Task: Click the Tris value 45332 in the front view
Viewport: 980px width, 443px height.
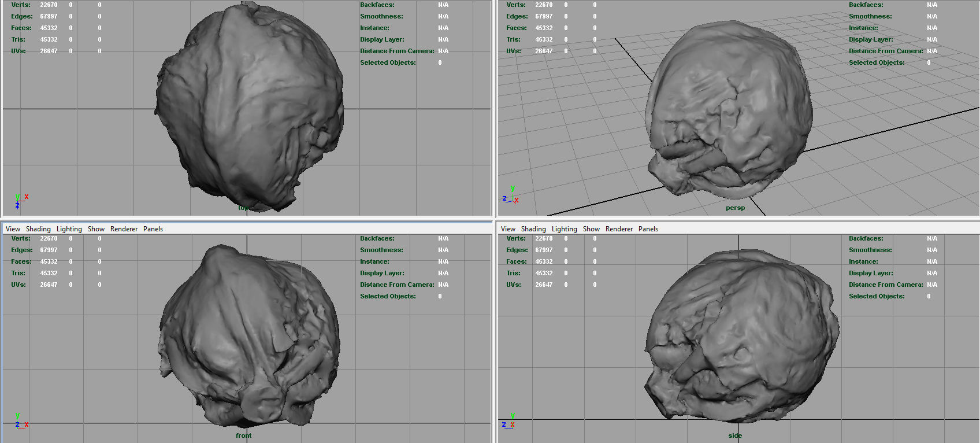Action: 49,273
